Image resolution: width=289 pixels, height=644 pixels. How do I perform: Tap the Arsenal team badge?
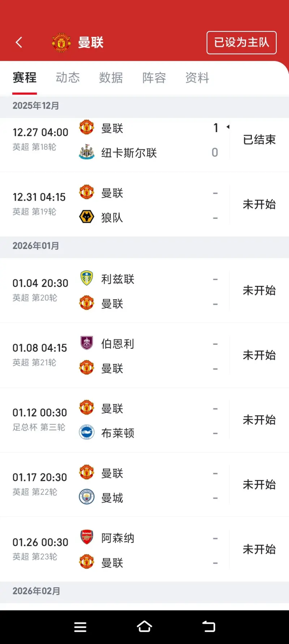point(87,537)
